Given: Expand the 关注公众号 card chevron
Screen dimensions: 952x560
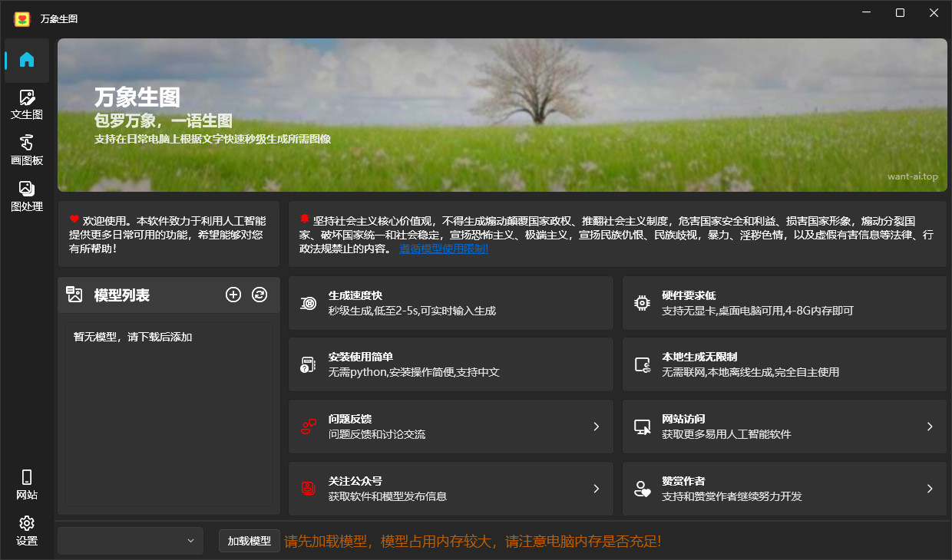Looking at the screenshot, I should coord(597,488).
